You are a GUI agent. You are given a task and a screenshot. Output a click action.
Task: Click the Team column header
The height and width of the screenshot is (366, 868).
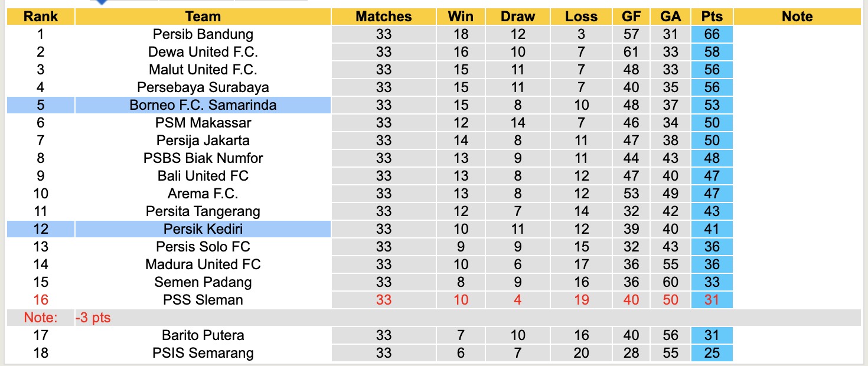point(203,17)
